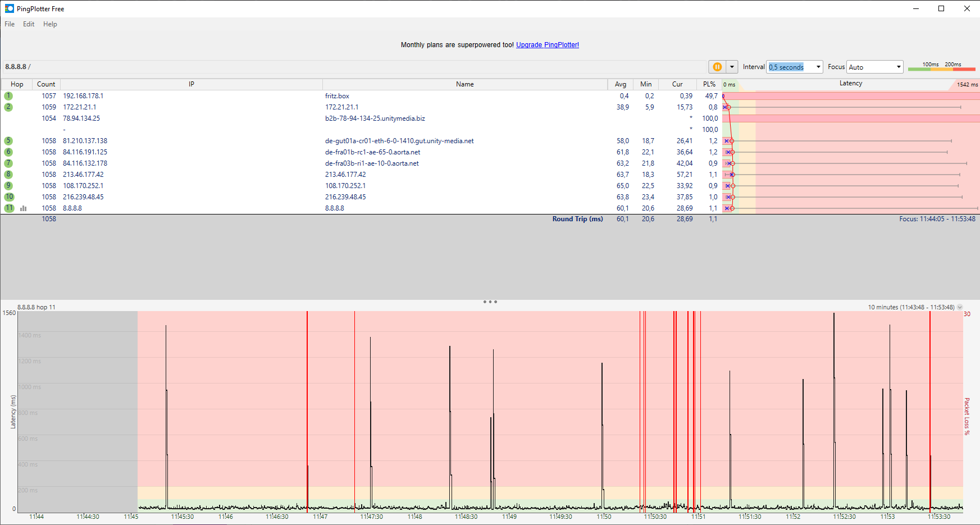The height and width of the screenshot is (525, 980).
Task: Toggle the timeline graph icon on hop 11
Action: [24, 208]
